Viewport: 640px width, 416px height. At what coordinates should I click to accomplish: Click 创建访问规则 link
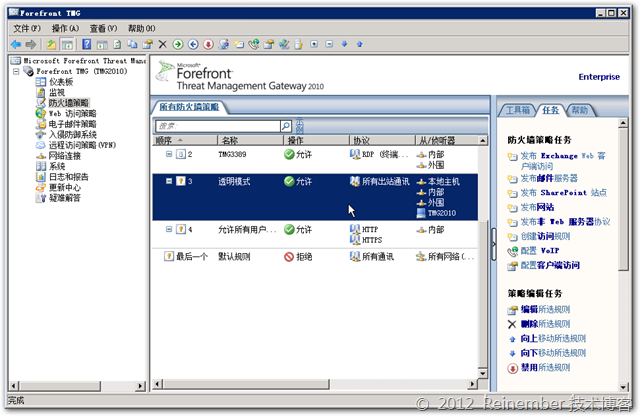(x=545, y=236)
